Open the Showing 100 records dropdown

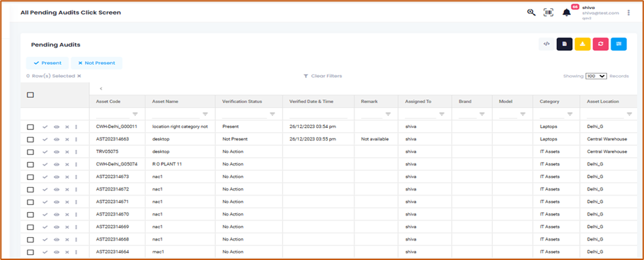pyautogui.click(x=597, y=76)
